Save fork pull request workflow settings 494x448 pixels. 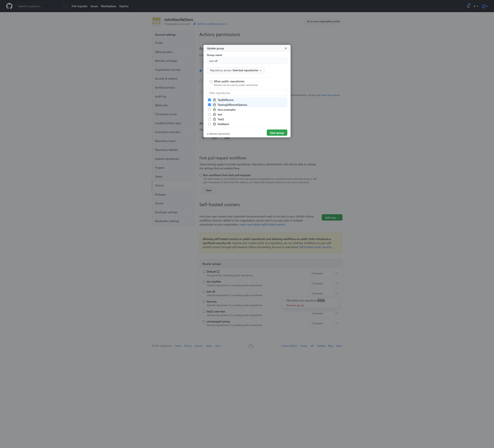point(209,190)
